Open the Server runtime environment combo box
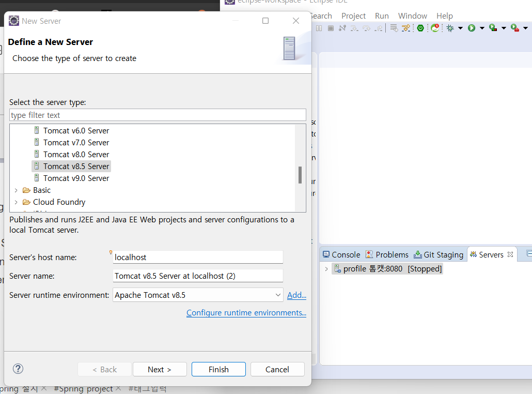This screenshot has width=532, height=394. click(198, 295)
